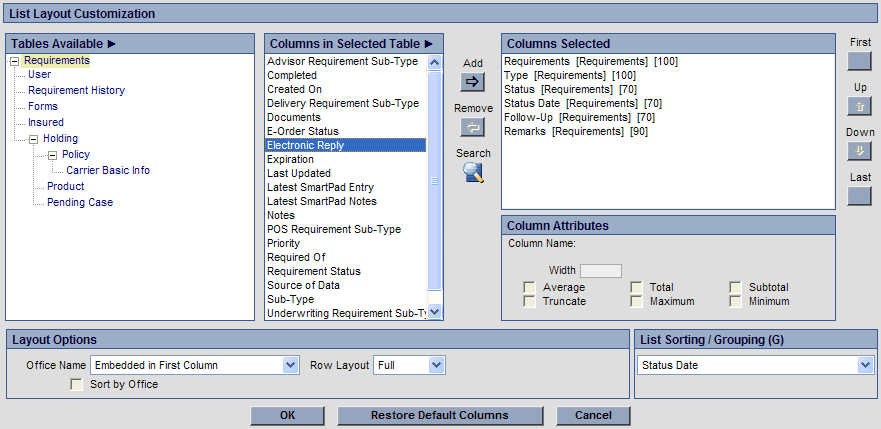Click the column Width input field

pyautogui.click(x=601, y=271)
